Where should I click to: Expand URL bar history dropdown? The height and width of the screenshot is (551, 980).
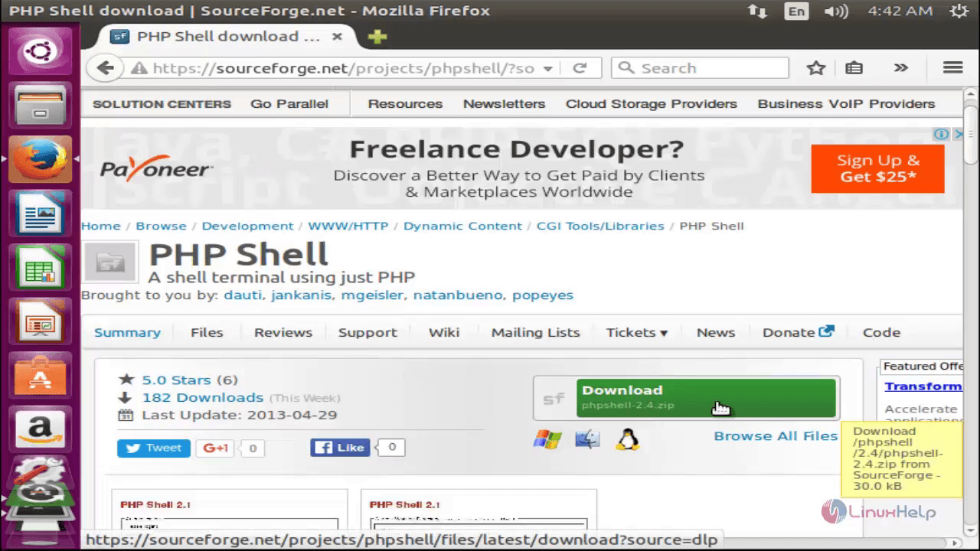pyautogui.click(x=548, y=68)
